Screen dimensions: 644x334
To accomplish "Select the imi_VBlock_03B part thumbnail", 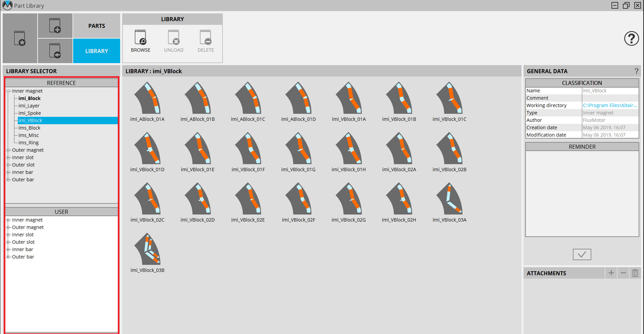I will pyautogui.click(x=147, y=249).
